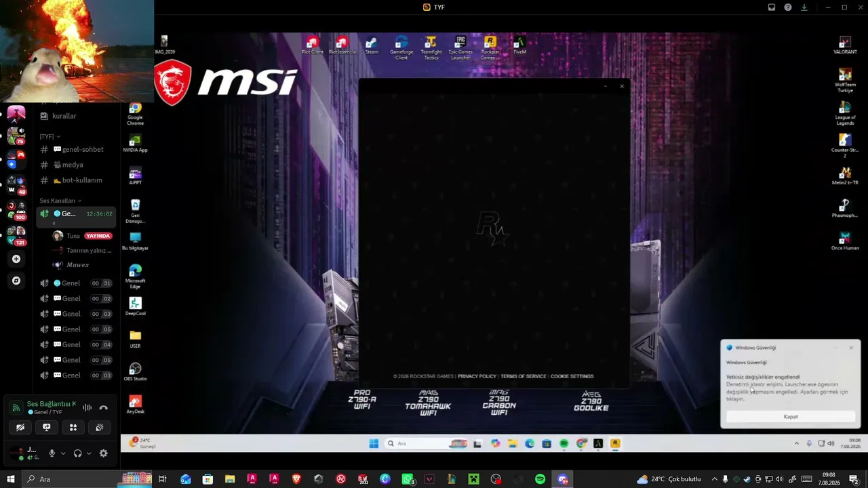Viewport: 868px width, 488px height.
Task: Click the Ses Bağlantısı voice status text
Action: click(52, 404)
